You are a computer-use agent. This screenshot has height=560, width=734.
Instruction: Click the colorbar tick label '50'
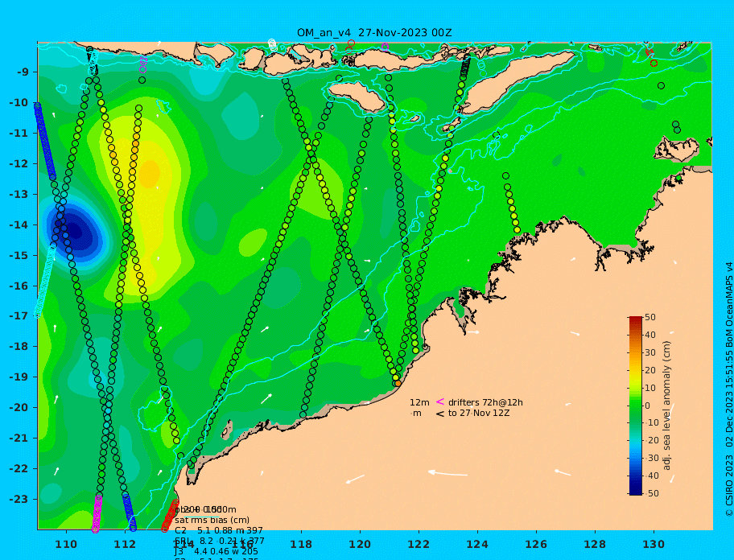[650, 317]
